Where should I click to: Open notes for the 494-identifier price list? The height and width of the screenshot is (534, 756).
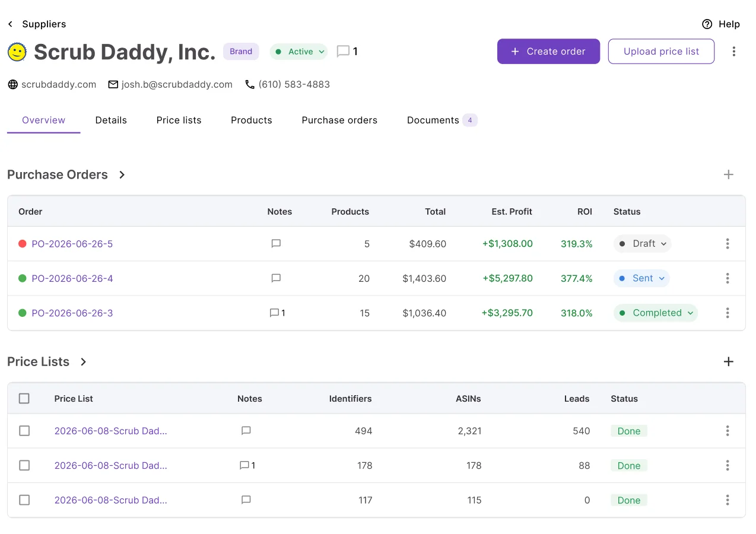pos(246,431)
